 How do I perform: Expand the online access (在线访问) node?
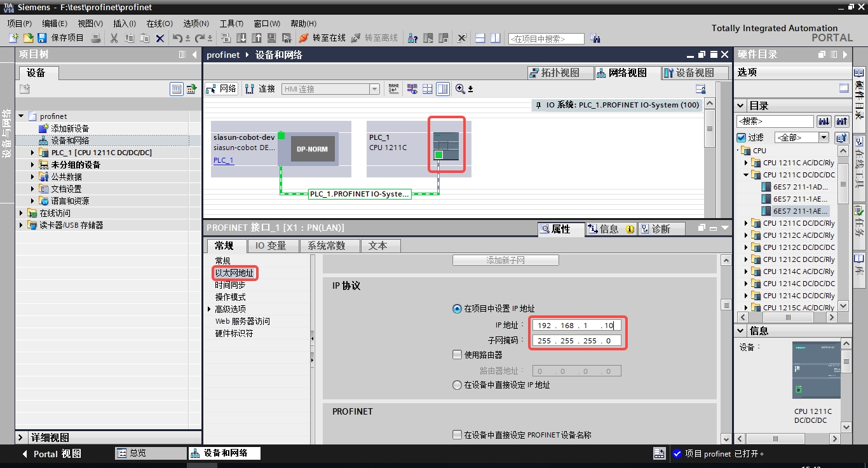click(22, 213)
